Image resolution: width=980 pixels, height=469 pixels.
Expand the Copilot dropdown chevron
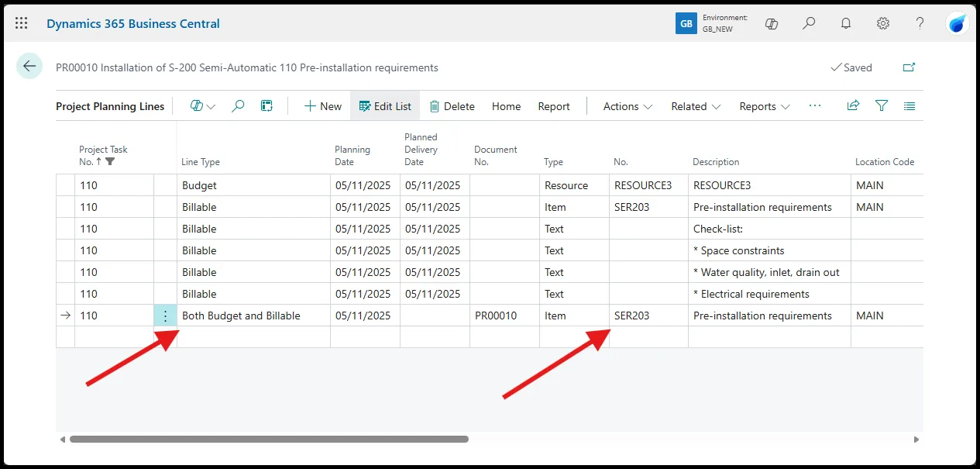(x=211, y=106)
